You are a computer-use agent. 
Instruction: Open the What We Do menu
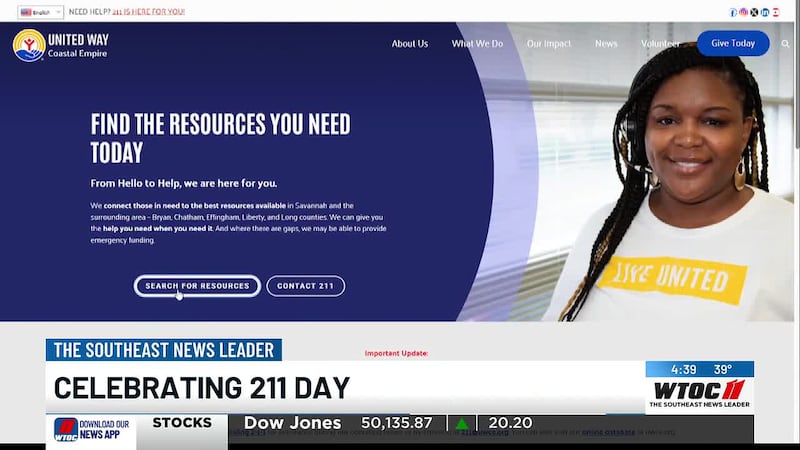[477, 44]
